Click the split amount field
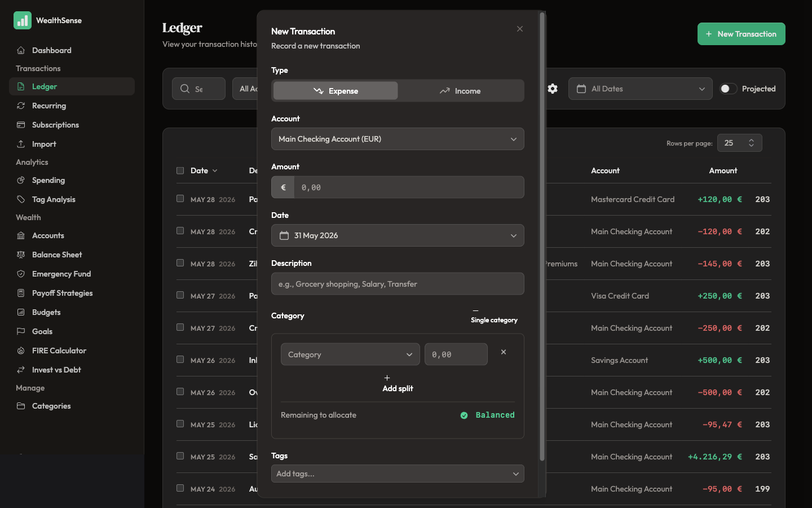Screen dimensions: 812x508 (x=456, y=354)
